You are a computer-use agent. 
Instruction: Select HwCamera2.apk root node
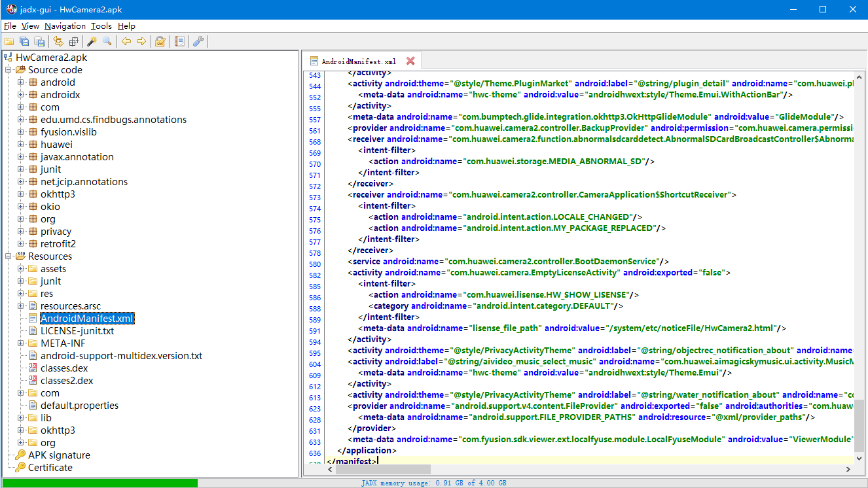[51, 58]
